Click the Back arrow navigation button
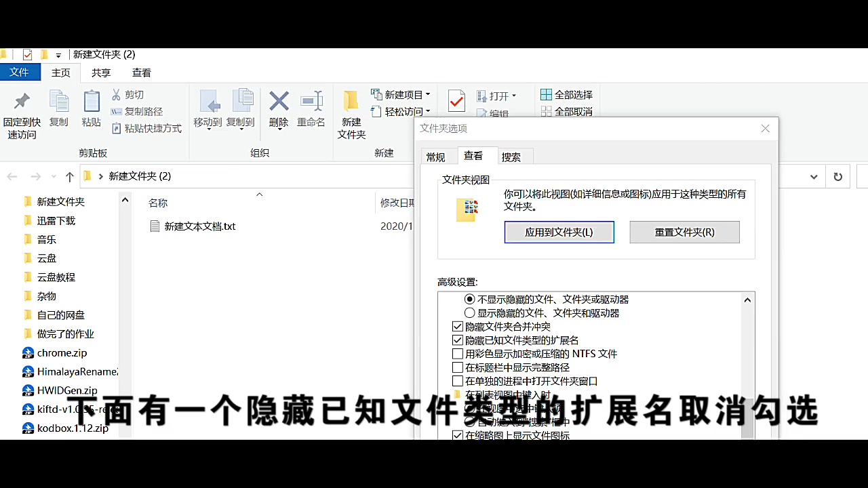The height and width of the screenshot is (488, 868). click(12, 176)
